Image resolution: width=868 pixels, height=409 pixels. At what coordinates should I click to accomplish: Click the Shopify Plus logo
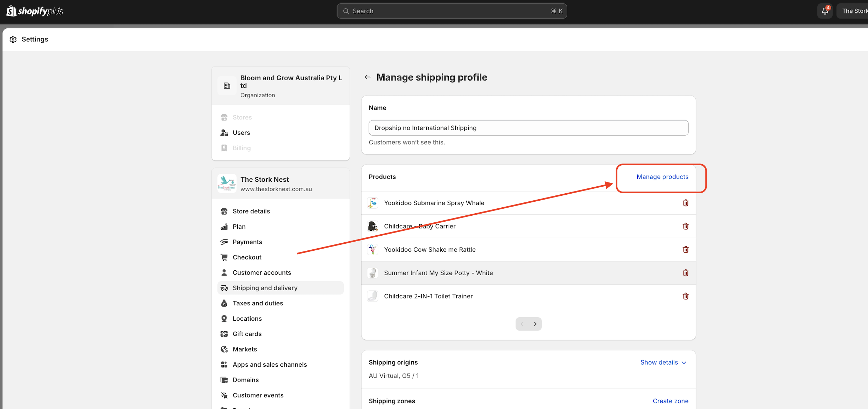tap(35, 11)
